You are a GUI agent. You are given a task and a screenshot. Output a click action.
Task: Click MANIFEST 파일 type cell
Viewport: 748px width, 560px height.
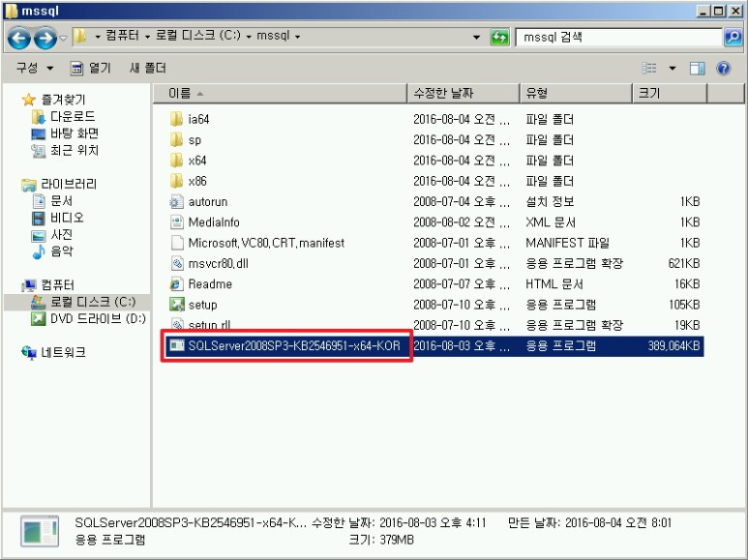click(x=567, y=243)
